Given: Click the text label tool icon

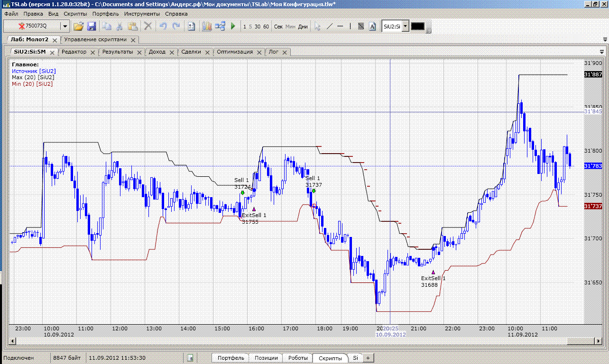Looking at the screenshot, I should click(372, 27).
